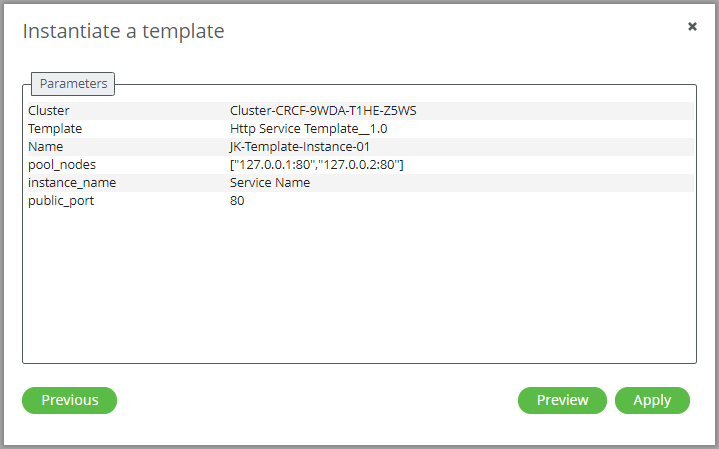Viewport: 719px width, 449px height.
Task: Apply the template instantiation
Action: 652,400
